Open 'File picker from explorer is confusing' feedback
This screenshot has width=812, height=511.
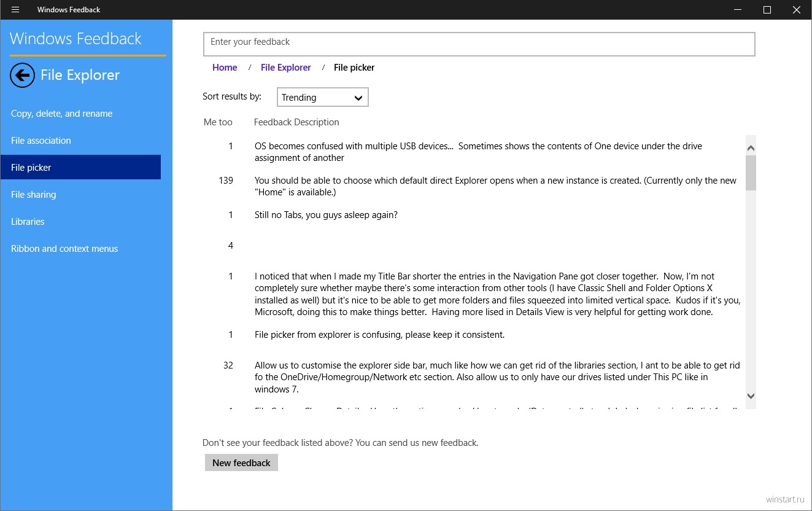[x=379, y=335]
